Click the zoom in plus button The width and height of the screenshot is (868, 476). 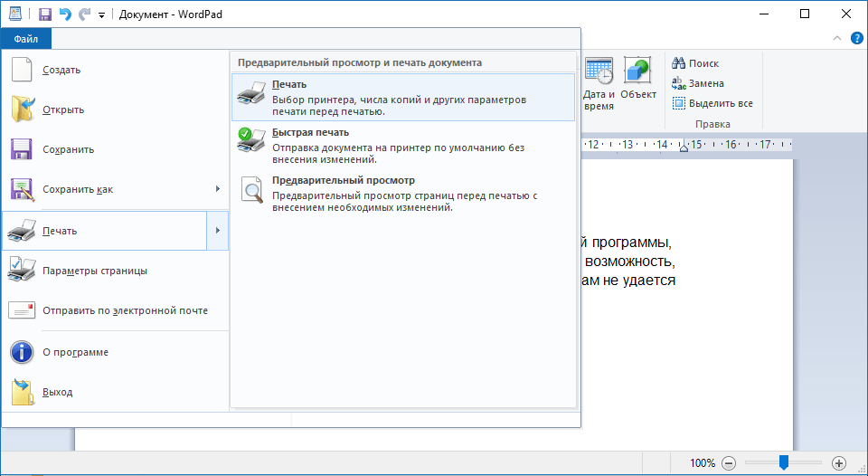839,463
